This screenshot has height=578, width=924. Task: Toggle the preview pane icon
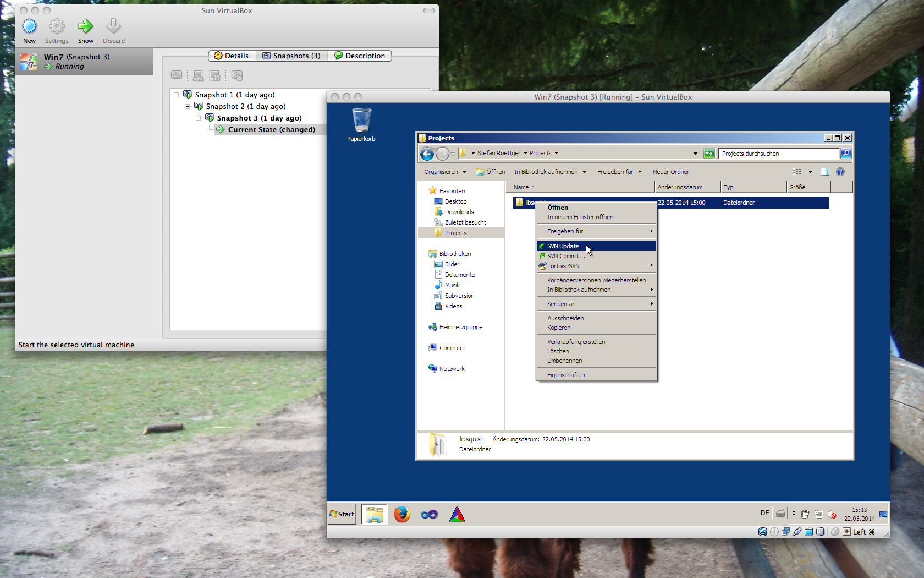point(824,172)
